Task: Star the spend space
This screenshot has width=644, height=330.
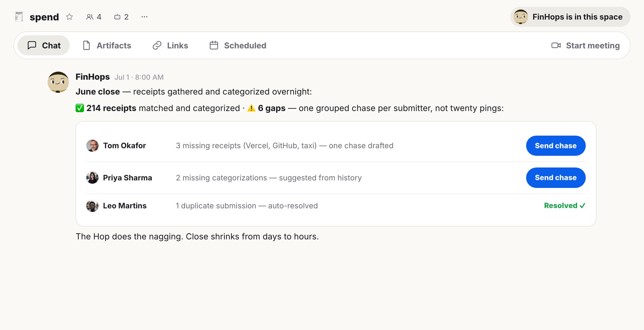Action: (69, 17)
